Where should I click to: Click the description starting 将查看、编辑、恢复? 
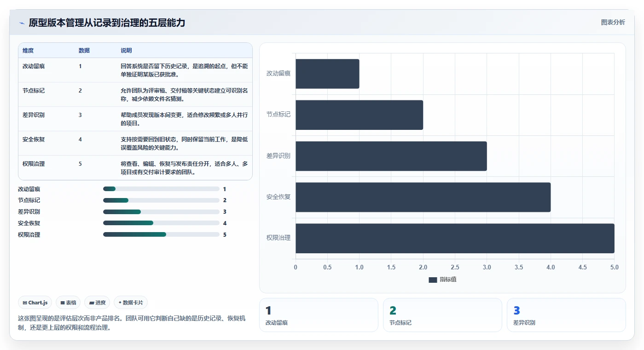pyautogui.click(x=184, y=168)
